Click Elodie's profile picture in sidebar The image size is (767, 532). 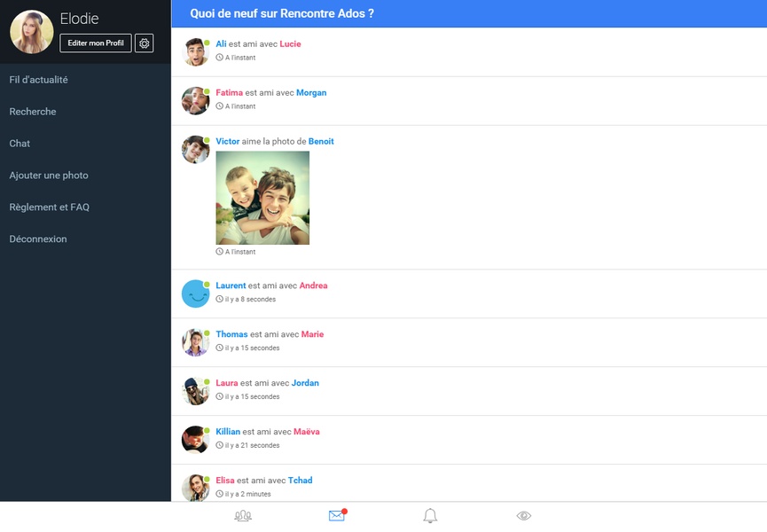32,32
